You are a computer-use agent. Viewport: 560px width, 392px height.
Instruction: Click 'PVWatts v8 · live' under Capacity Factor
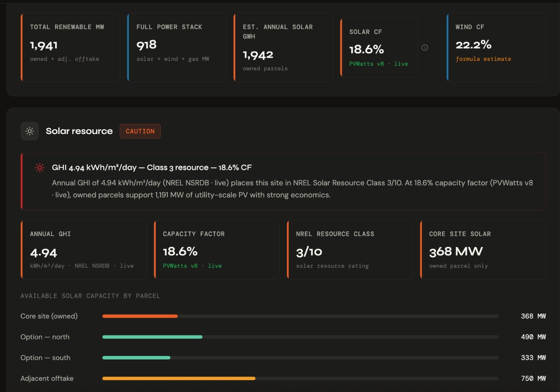click(192, 266)
